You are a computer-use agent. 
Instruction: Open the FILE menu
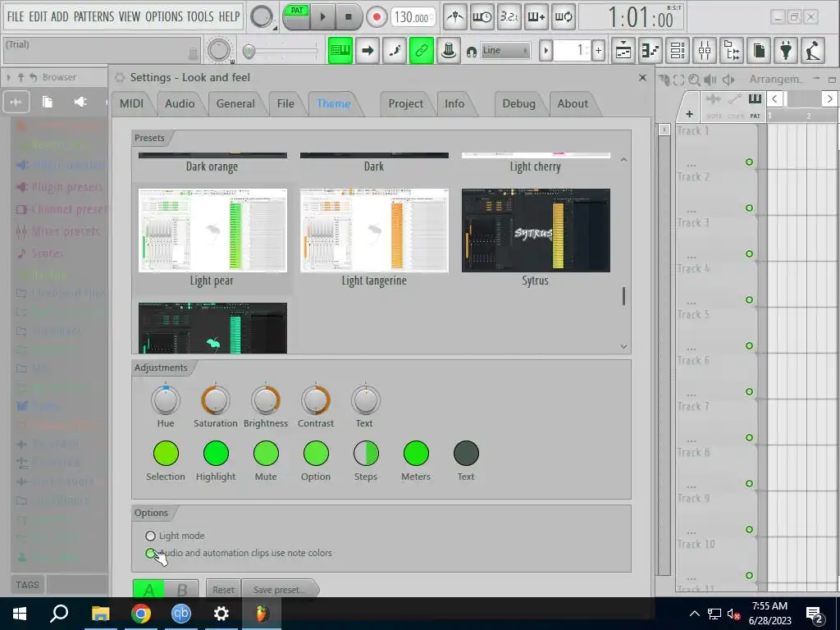(x=15, y=16)
